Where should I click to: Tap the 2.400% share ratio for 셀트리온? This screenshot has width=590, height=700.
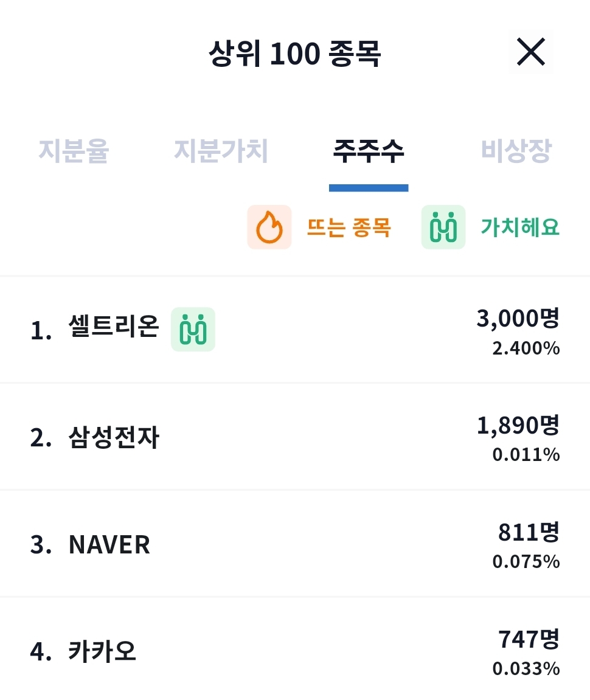pyautogui.click(x=526, y=348)
